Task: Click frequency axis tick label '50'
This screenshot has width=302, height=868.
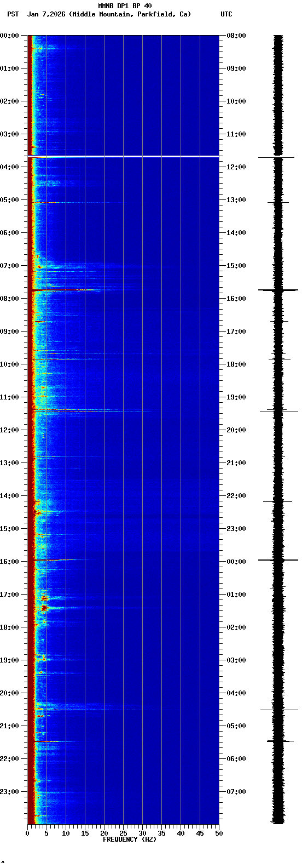Action: [x=219, y=833]
